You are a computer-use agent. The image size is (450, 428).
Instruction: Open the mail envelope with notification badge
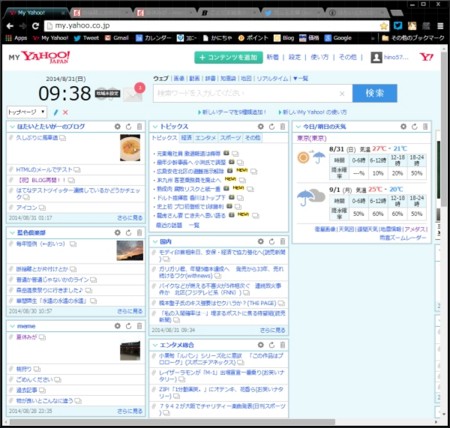tap(133, 93)
